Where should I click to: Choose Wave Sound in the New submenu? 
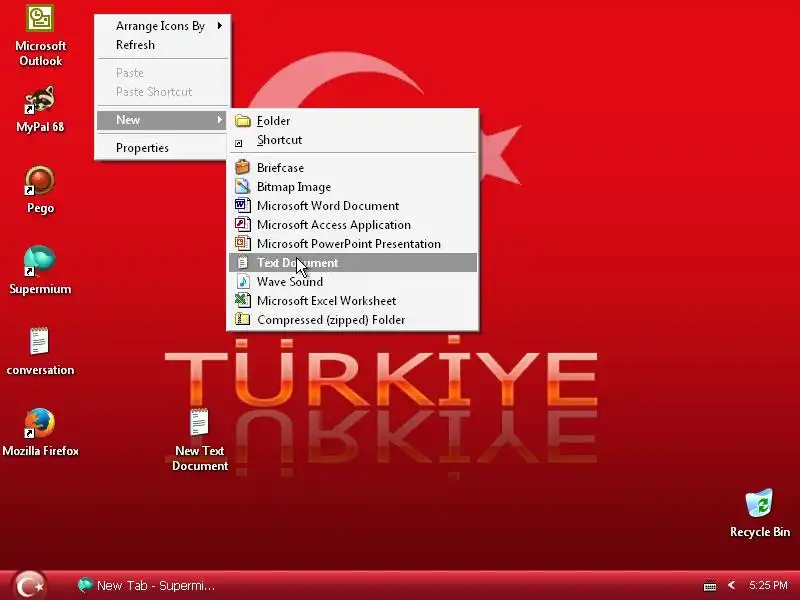(x=353, y=282)
